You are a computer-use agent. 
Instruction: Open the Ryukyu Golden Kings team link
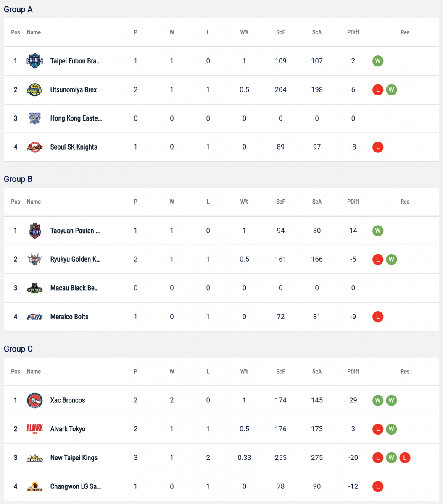(x=75, y=260)
